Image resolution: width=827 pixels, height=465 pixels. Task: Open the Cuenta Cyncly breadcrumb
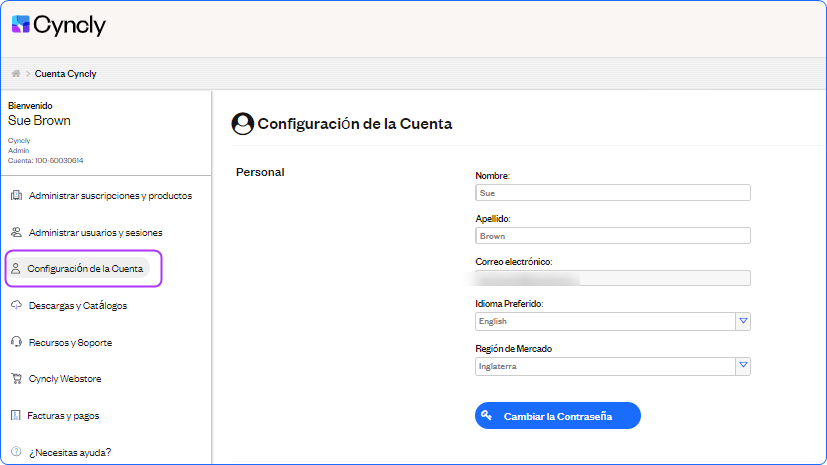(x=65, y=74)
